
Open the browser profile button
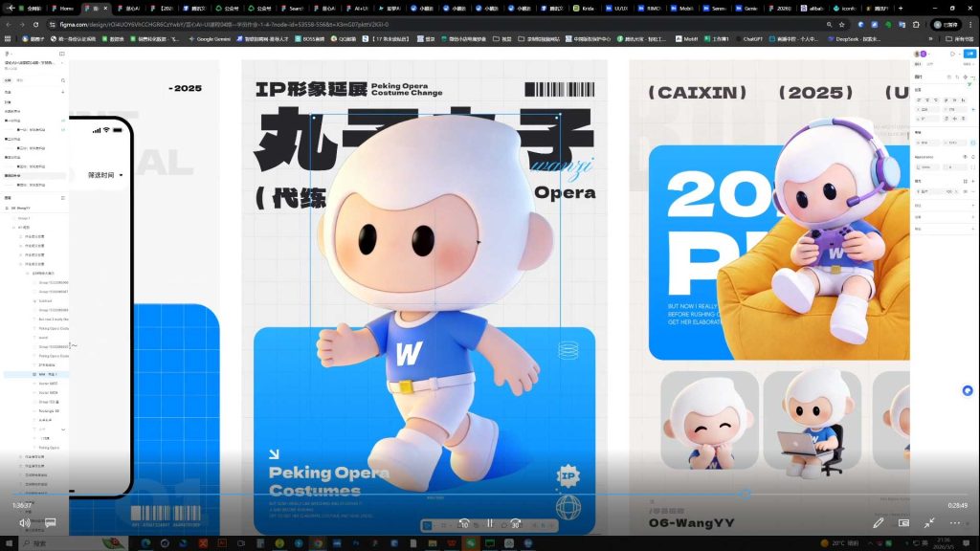tap(946, 24)
